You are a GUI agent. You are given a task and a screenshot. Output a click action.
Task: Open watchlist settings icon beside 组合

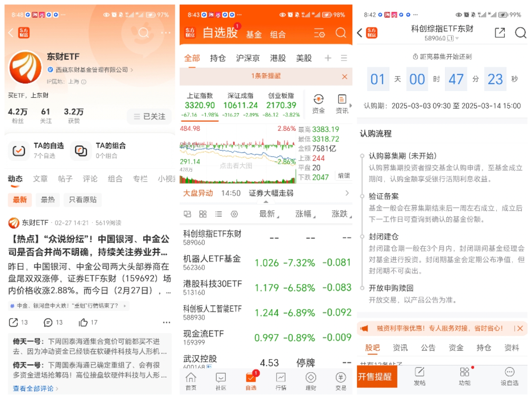319,33
